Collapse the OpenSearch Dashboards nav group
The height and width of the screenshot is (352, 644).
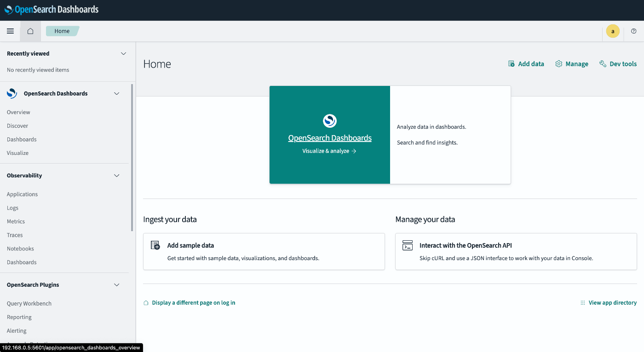pos(117,93)
